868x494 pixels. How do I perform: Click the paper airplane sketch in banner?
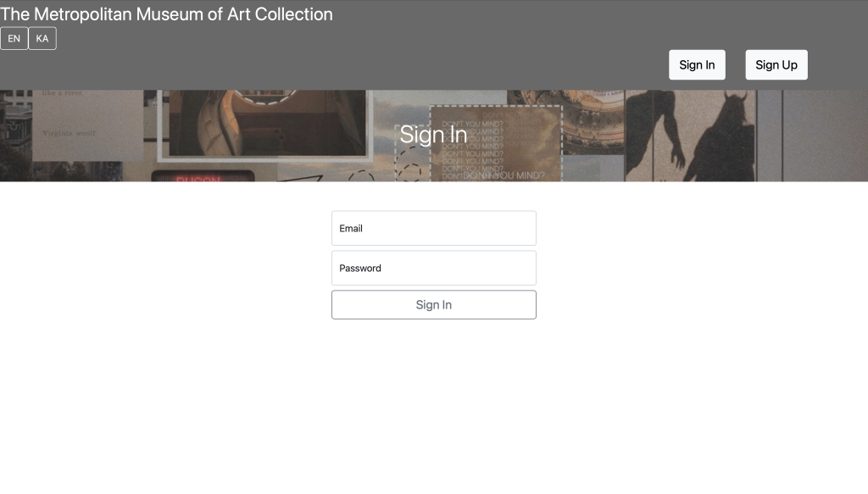tap(300, 178)
